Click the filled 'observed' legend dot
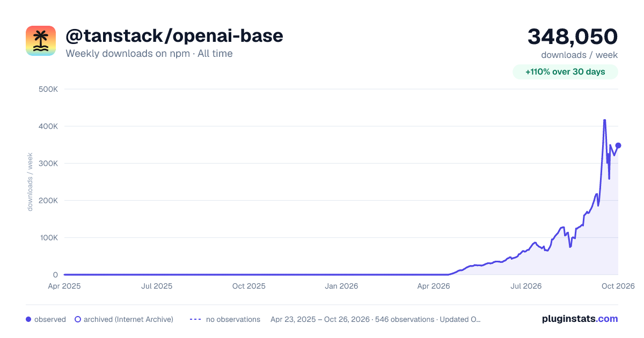The width and height of the screenshot is (644, 338). [28, 319]
